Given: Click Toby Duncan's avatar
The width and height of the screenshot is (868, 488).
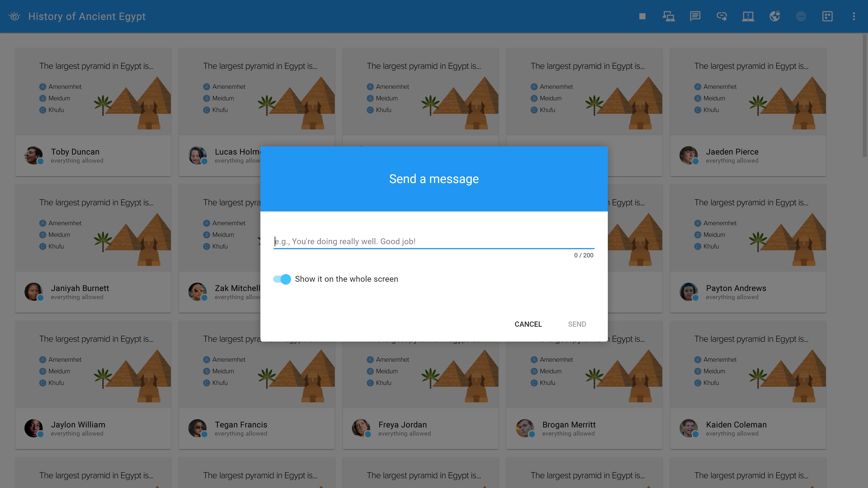Looking at the screenshot, I should coord(33,155).
